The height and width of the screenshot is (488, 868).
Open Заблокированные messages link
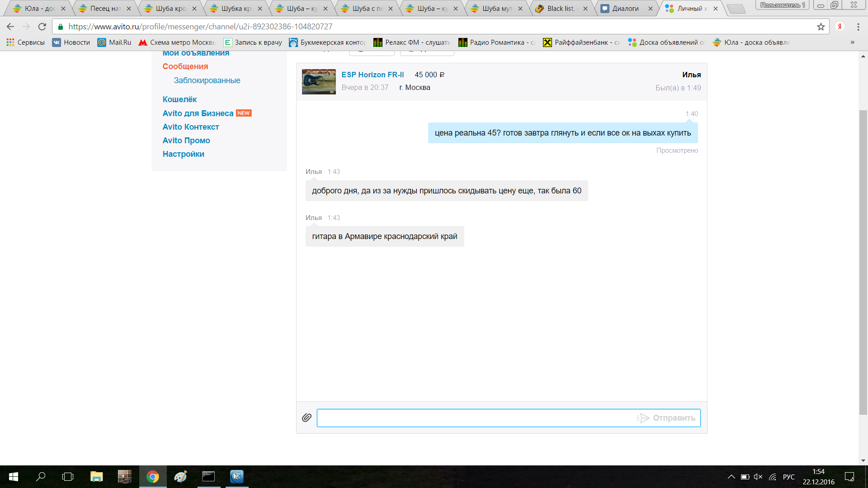coord(207,80)
